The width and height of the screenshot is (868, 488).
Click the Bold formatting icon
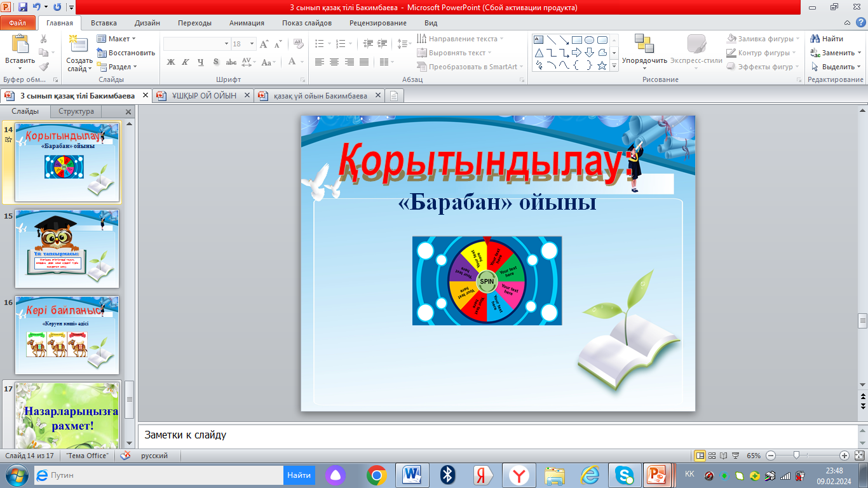click(170, 62)
